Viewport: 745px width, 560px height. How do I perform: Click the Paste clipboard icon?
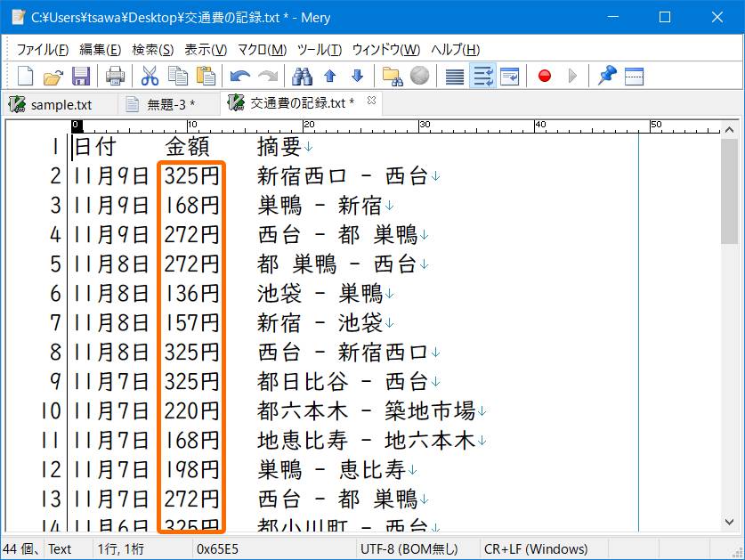(x=206, y=77)
